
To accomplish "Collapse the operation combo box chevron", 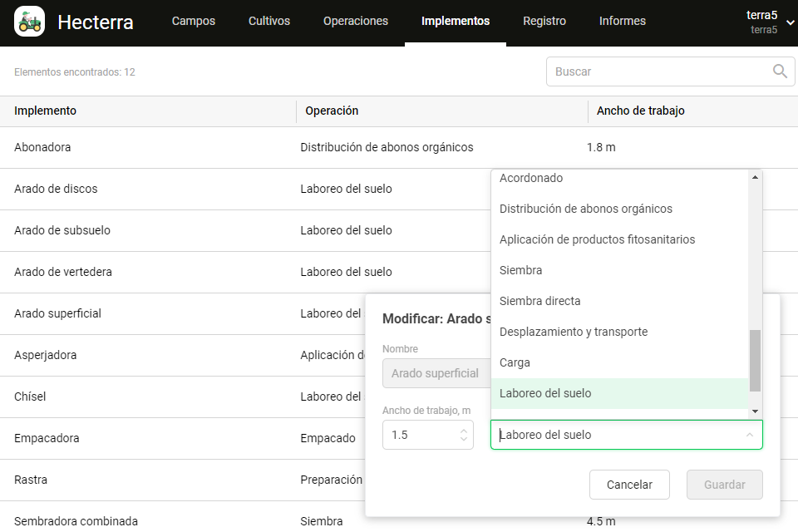I will (x=749, y=435).
